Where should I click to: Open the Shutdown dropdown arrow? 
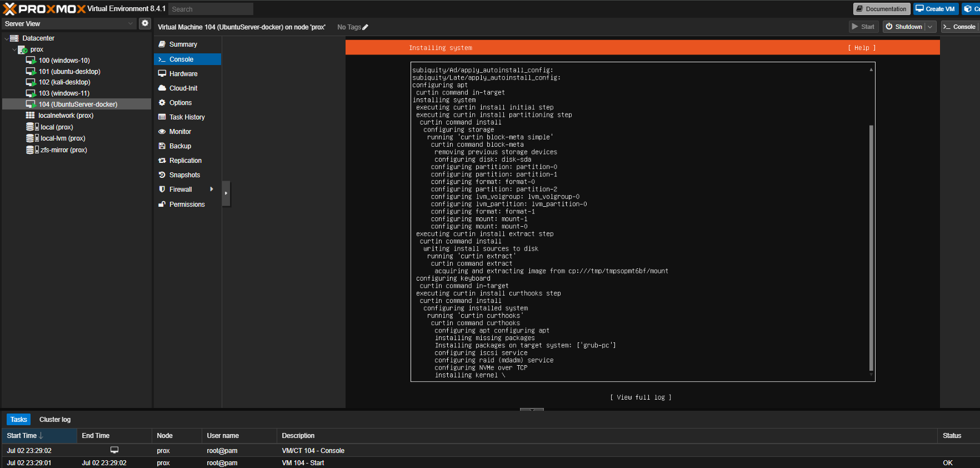(930, 27)
